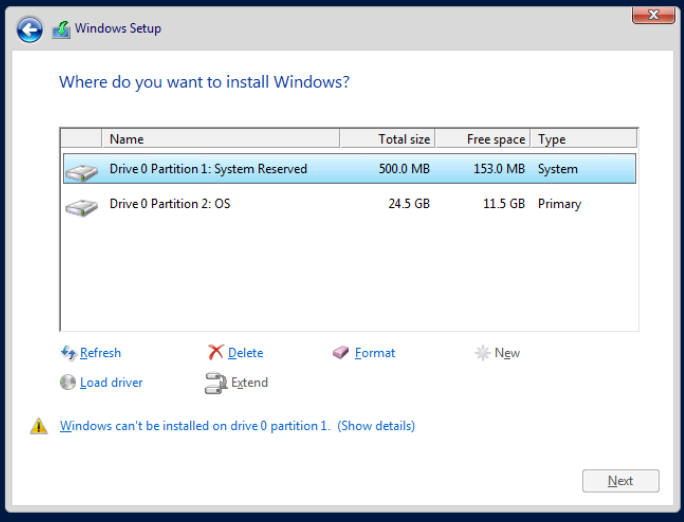Click the yellow warning triangle icon
This screenshot has width=684, height=522.
point(39,426)
